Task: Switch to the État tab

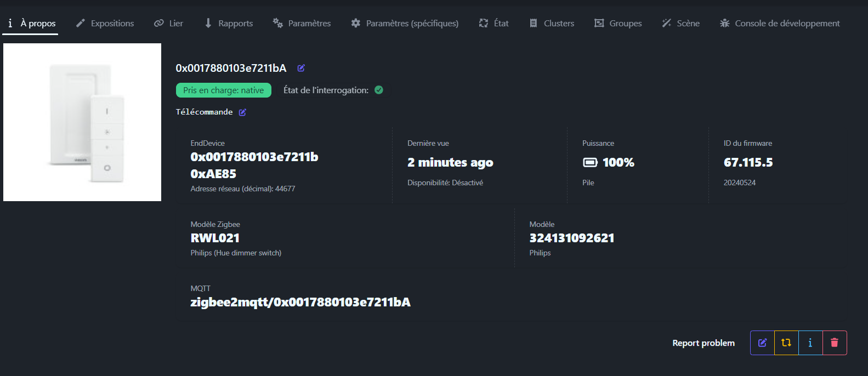Action: point(494,23)
